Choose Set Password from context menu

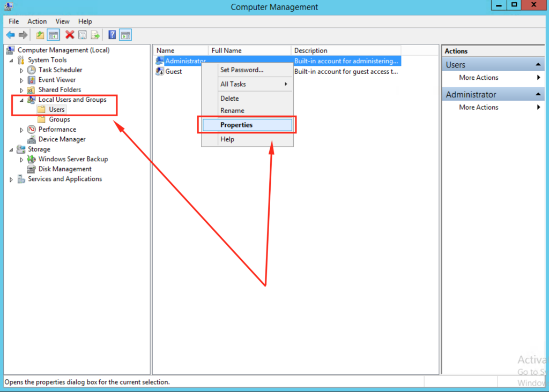click(242, 70)
